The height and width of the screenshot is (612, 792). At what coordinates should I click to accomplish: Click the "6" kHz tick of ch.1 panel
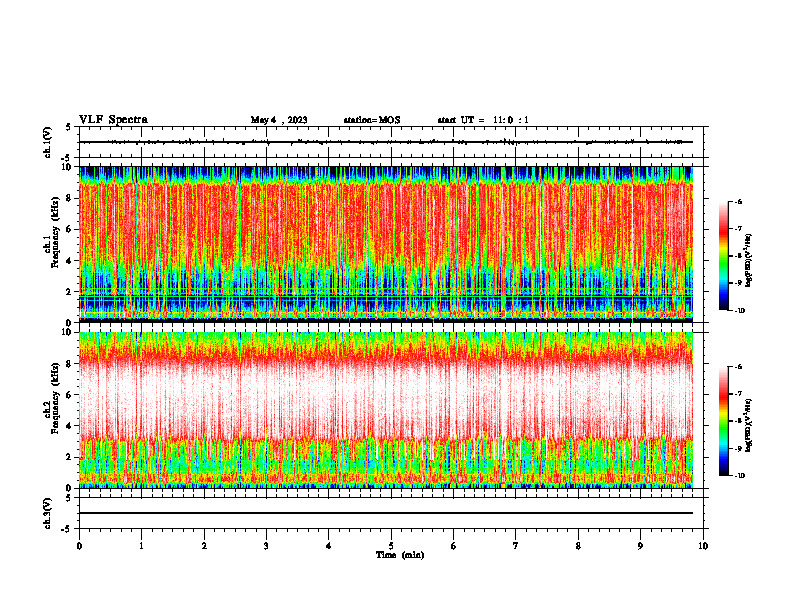(69, 229)
